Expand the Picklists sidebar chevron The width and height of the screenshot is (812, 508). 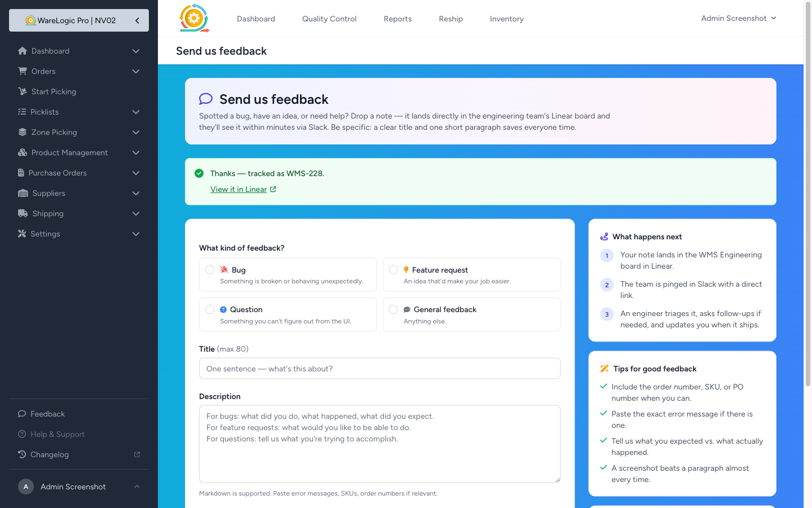[136, 112]
